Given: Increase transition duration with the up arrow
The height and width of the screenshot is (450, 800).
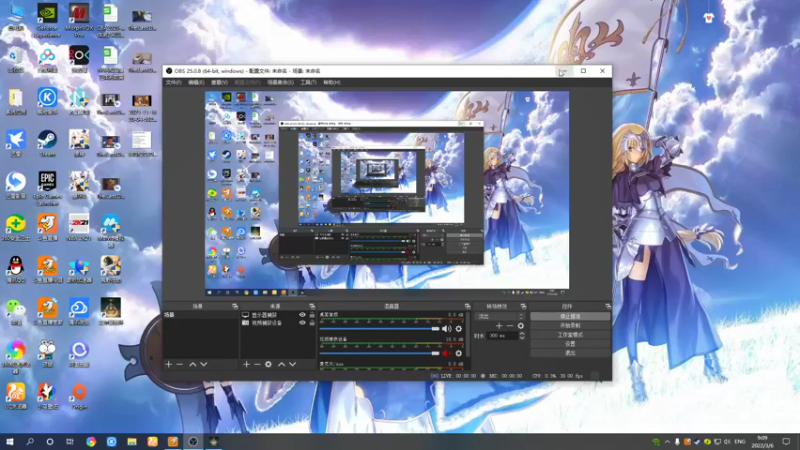Looking at the screenshot, I should [521, 334].
